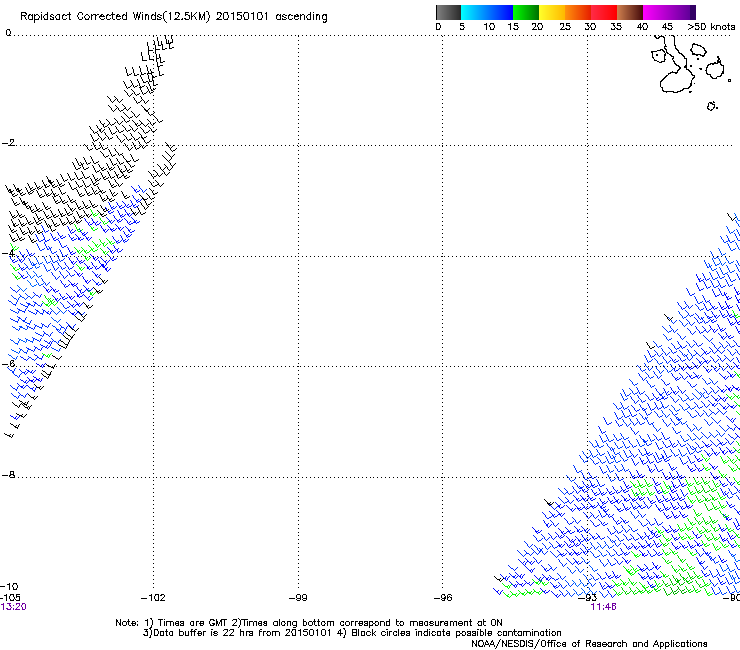Click the '20' label under the color scale
Image resolution: width=740 pixels, height=650 pixels.
point(537,27)
